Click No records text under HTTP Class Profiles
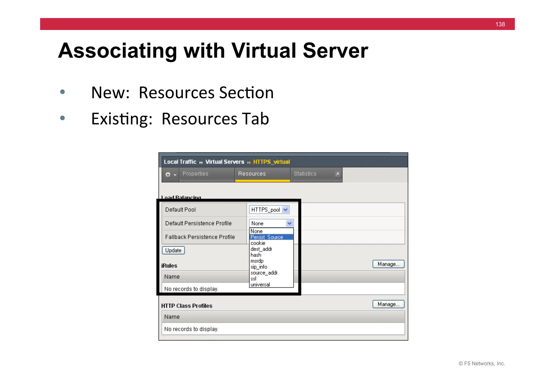The height and width of the screenshot is (392, 555). 191,329
